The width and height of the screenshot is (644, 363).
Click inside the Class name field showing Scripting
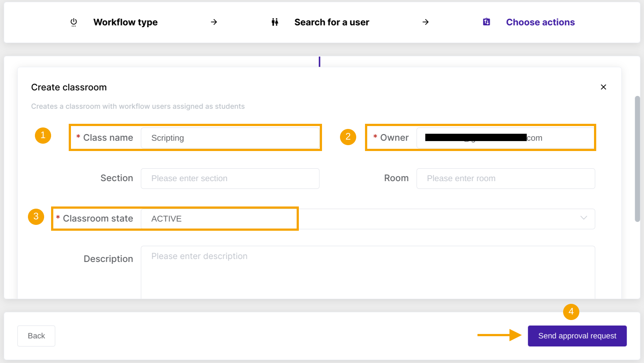click(x=230, y=138)
